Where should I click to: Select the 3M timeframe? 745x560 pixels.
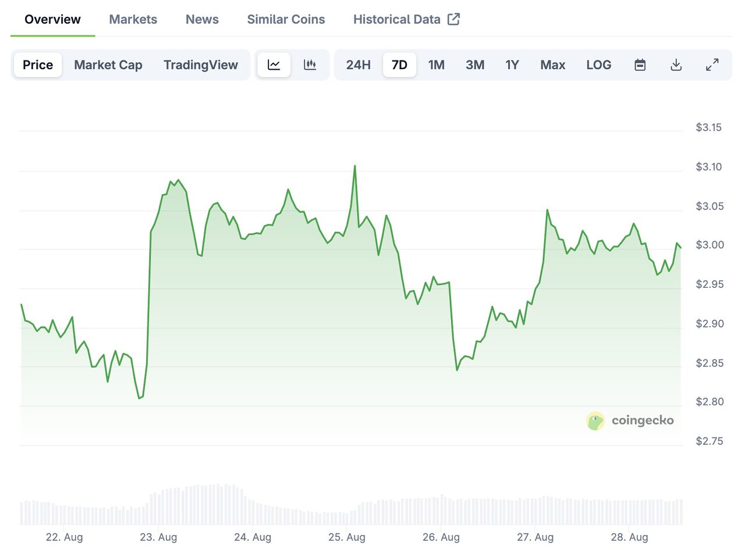(x=475, y=65)
